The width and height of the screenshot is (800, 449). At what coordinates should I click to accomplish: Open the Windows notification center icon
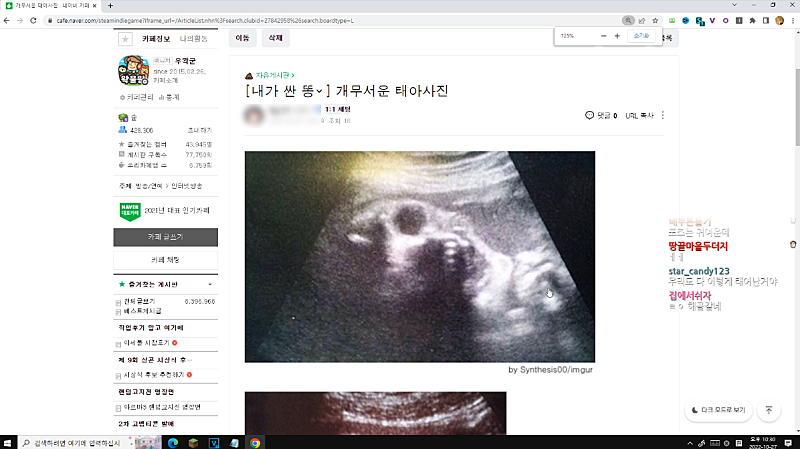[788, 443]
